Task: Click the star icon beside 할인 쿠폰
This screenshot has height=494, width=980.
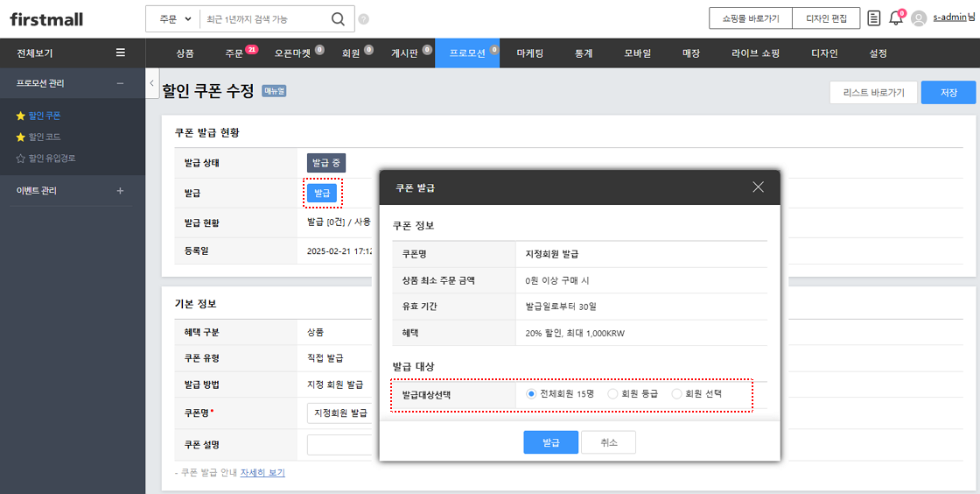Action: 21,116
